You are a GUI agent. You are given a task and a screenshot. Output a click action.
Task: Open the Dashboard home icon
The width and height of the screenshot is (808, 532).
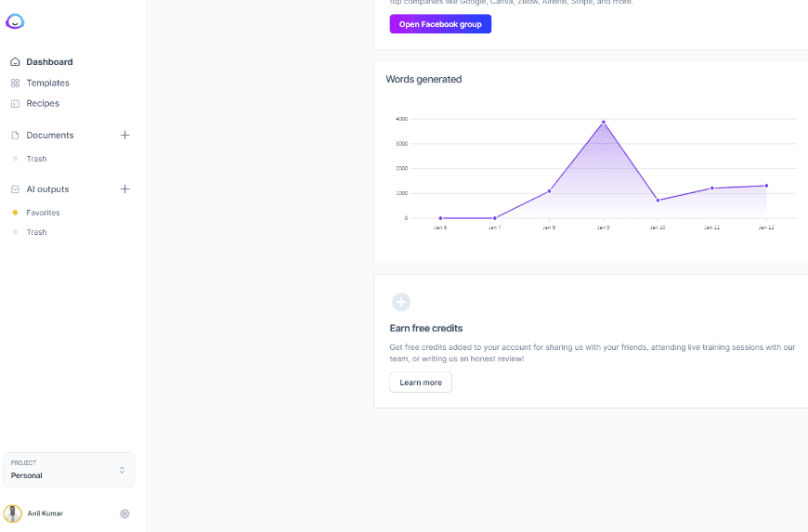click(15, 62)
